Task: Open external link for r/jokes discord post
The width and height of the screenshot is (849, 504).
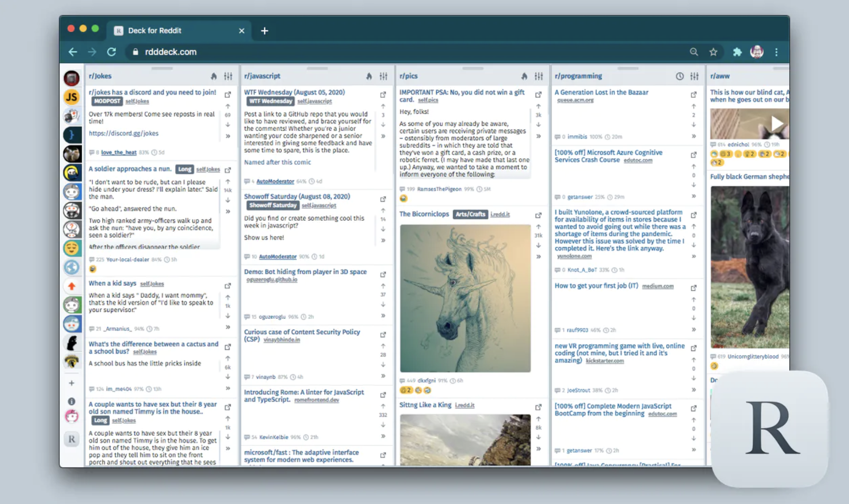Action: point(228,95)
